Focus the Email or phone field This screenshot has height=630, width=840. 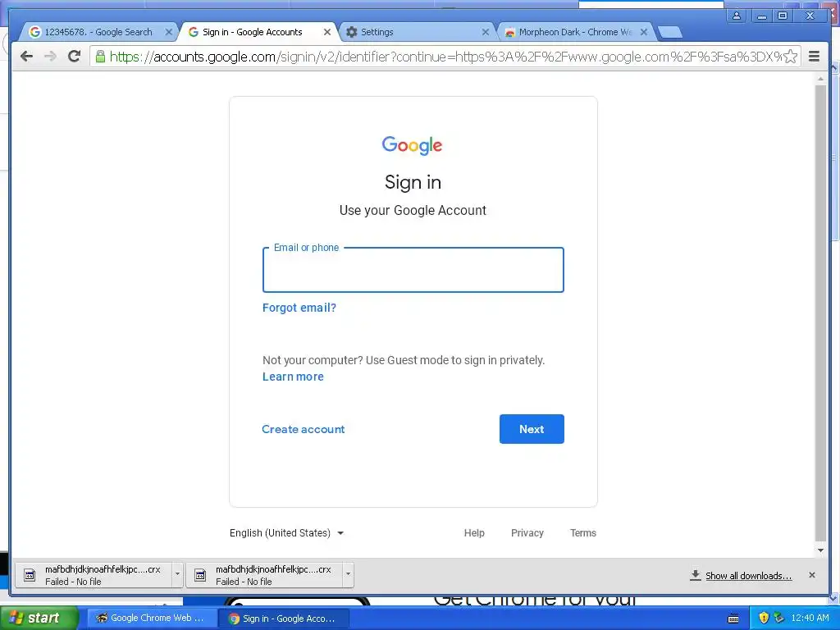[413, 270]
